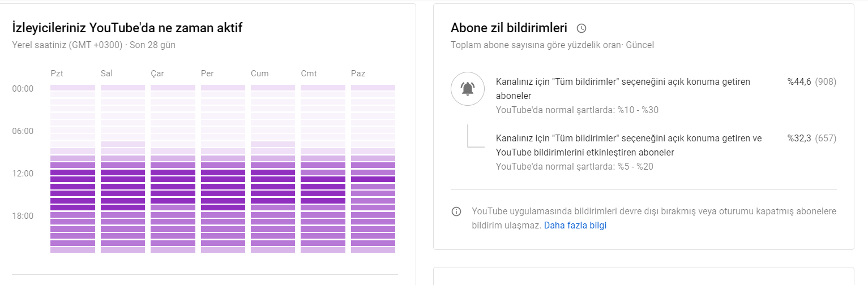The width and height of the screenshot is (868, 285).
Task: Select the "Paz" day column label
Action: 358,74
